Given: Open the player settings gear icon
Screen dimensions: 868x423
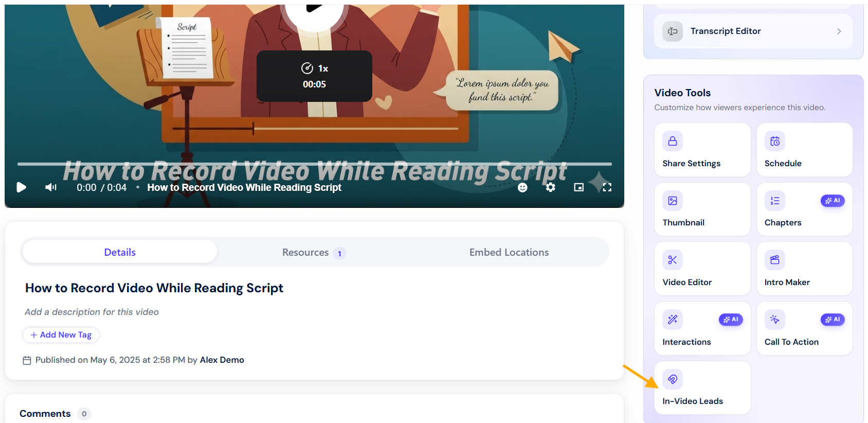Looking at the screenshot, I should coord(551,187).
